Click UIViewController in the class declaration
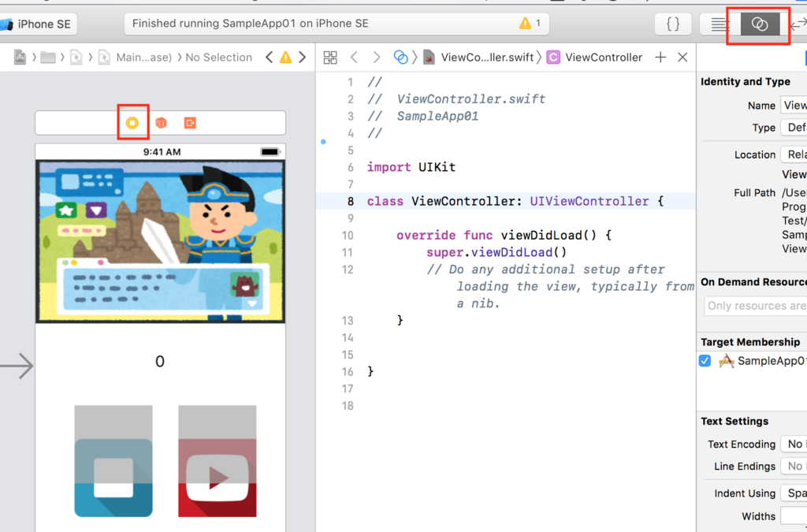807x532 pixels. click(589, 201)
